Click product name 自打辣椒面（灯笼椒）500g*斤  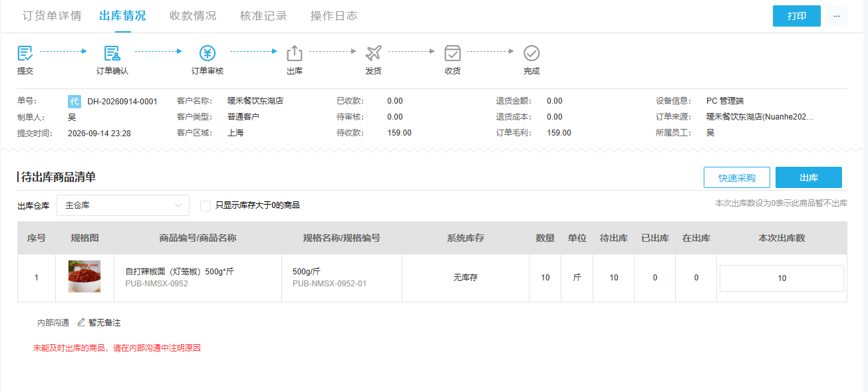click(180, 272)
